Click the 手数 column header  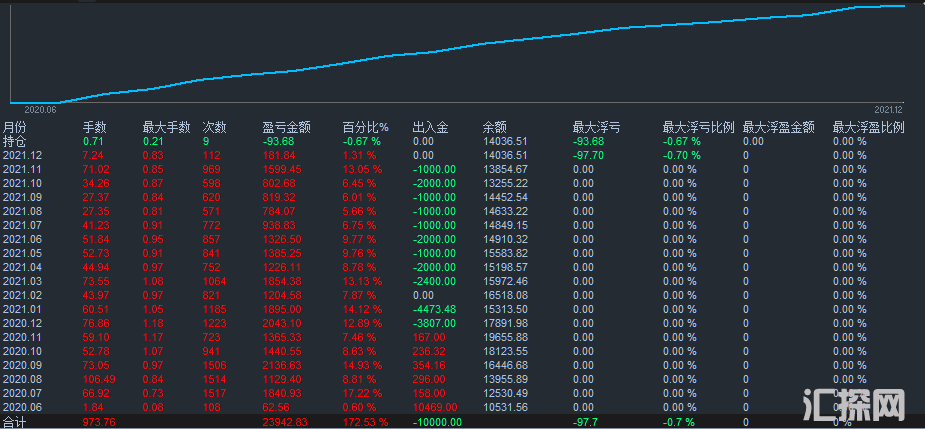pyautogui.click(x=94, y=127)
